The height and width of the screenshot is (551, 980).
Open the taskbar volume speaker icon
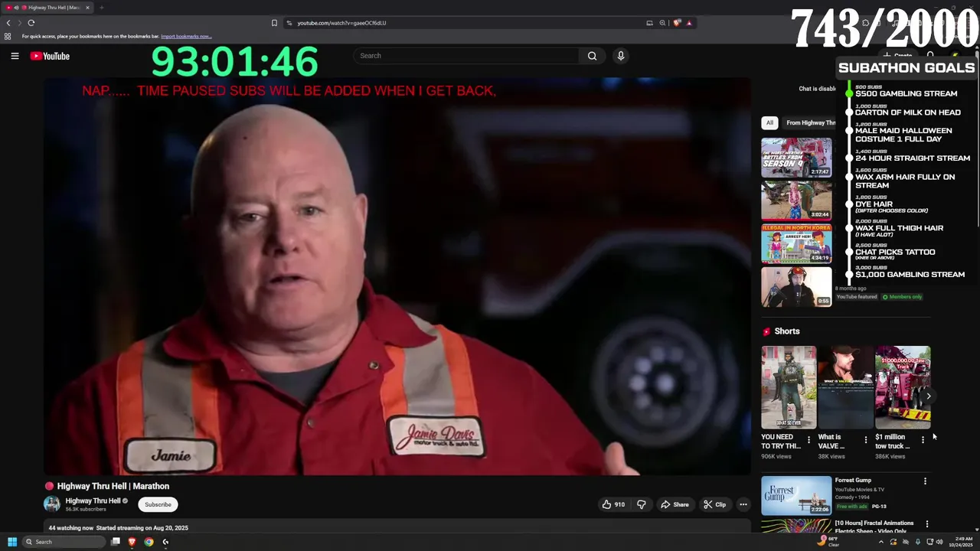coord(939,542)
